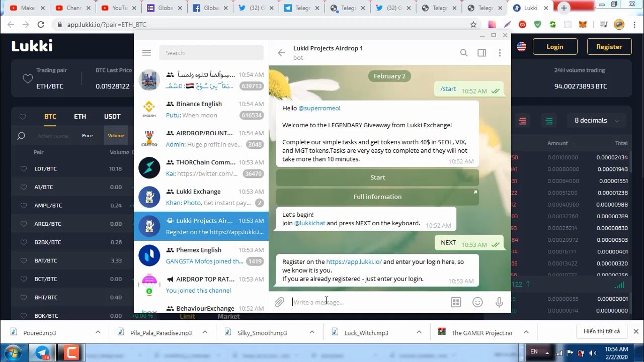
Task: Open the Telegram hamburger menu
Action: pos(146,53)
